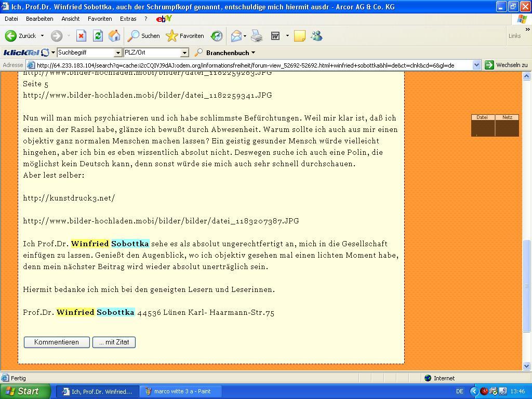
Task: Click the Netz tab in the side widget
Action: pos(507,117)
